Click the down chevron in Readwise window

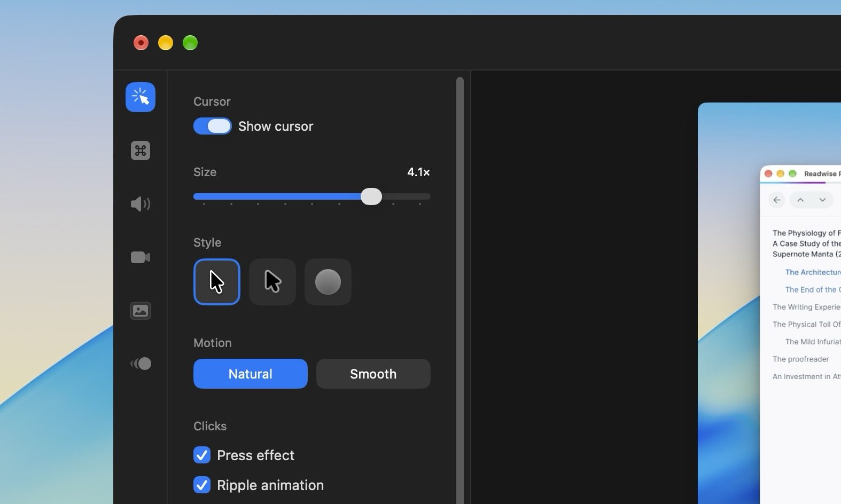[x=823, y=200]
